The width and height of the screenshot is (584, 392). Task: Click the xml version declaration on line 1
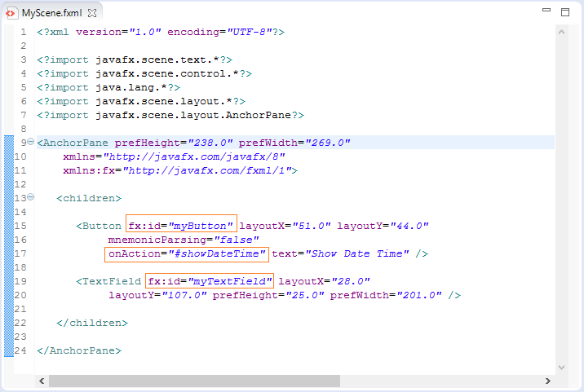click(x=161, y=32)
